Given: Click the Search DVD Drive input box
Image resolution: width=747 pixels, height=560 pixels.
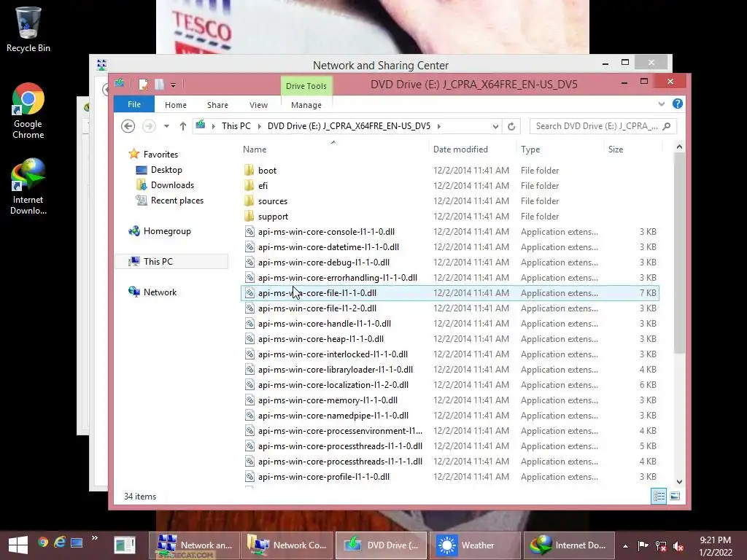Looking at the screenshot, I should tap(596, 126).
